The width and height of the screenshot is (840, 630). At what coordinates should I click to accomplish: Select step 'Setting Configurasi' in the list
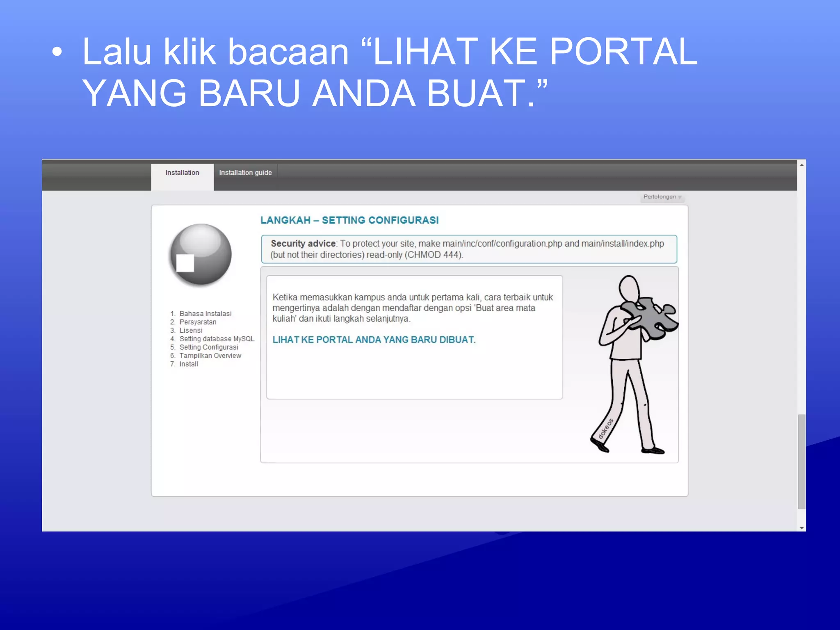click(x=209, y=347)
